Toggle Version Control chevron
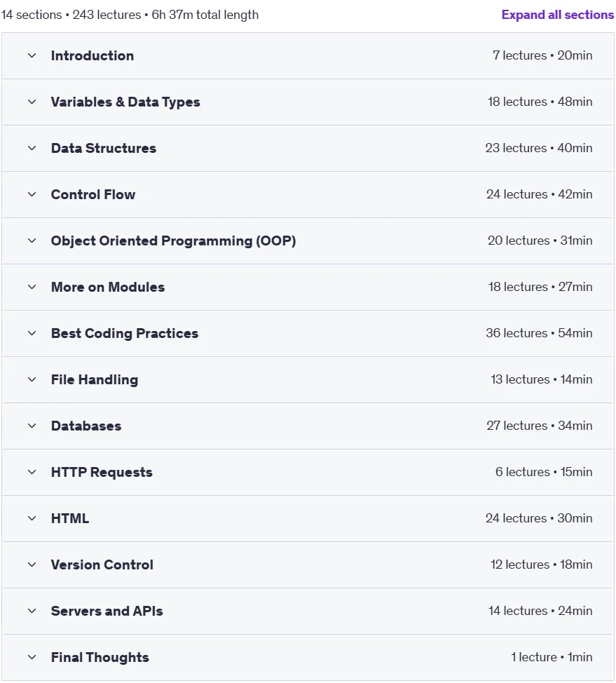The image size is (616, 683). [x=32, y=564]
